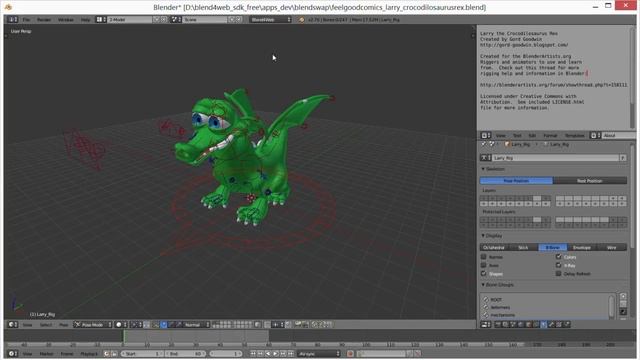Open the Pose Mode dropdown
The image size is (640, 360).
point(92,324)
